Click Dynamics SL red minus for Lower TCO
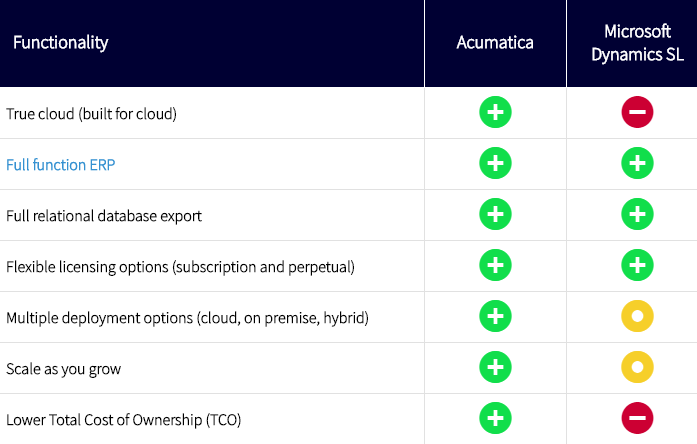697x444 pixels. [x=637, y=418]
